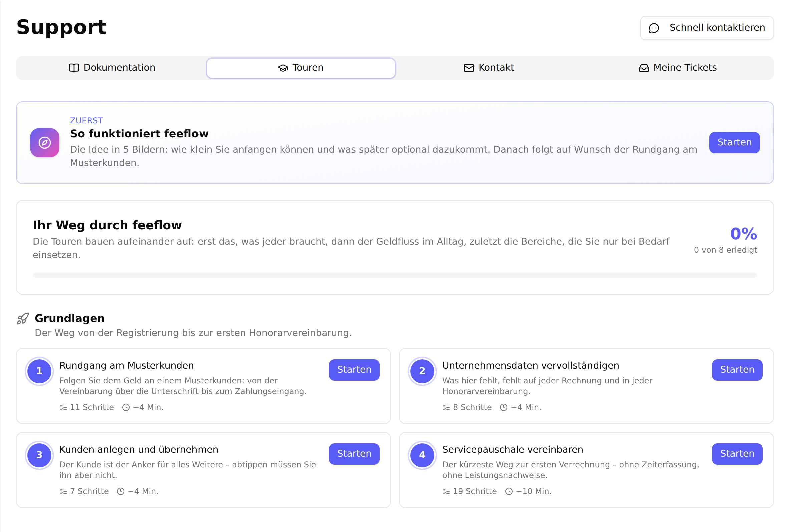
Task: Click the clock icon beside ~10 Min.
Action: click(x=509, y=491)
